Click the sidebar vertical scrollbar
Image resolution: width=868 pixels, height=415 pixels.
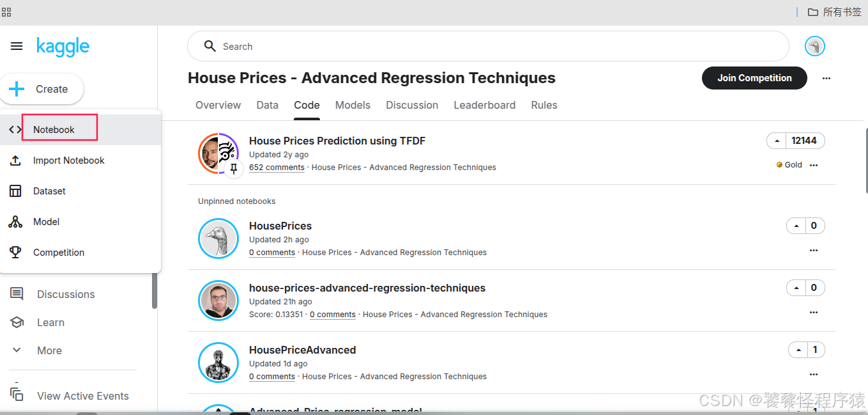[x=154, y=290]
